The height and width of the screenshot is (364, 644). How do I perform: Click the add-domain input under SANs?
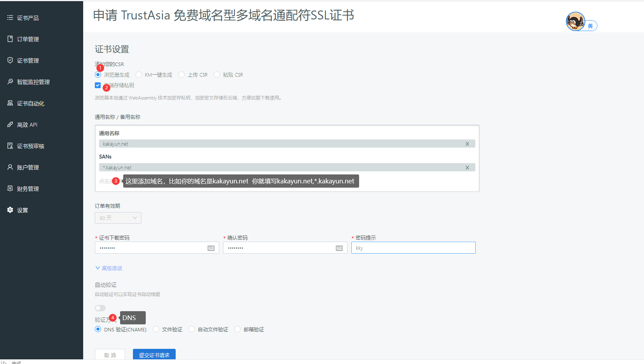click(287, 181)
